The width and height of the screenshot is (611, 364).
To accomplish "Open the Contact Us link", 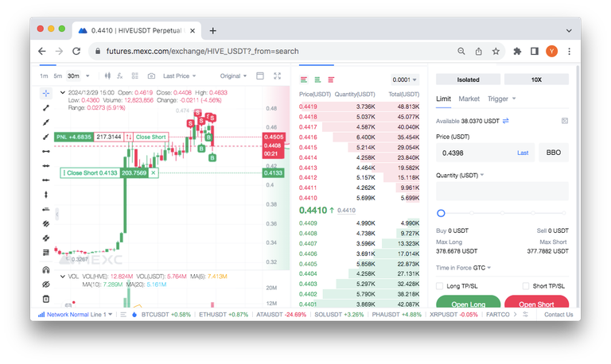I will [x=558, y=315].
